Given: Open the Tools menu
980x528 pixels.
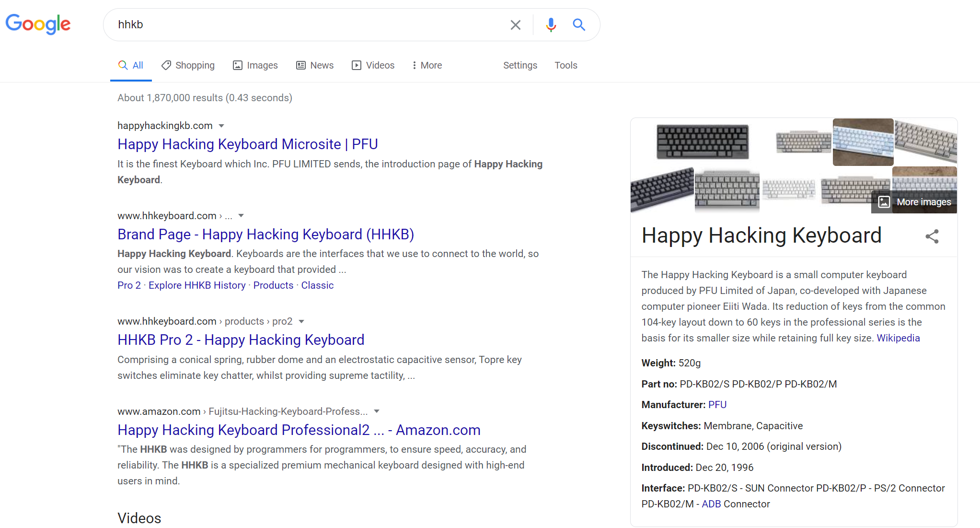Looking at the screenshot, I should pyautogui.click(x=565, y=65).
